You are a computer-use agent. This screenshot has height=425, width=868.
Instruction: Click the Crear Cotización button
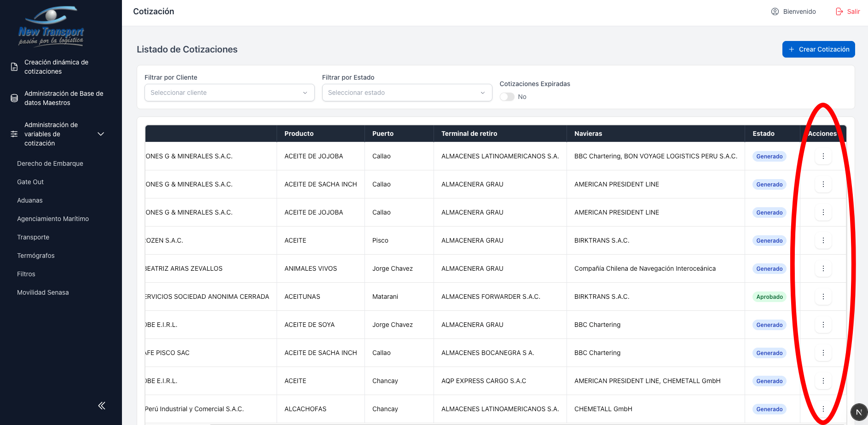coord(818,49)
